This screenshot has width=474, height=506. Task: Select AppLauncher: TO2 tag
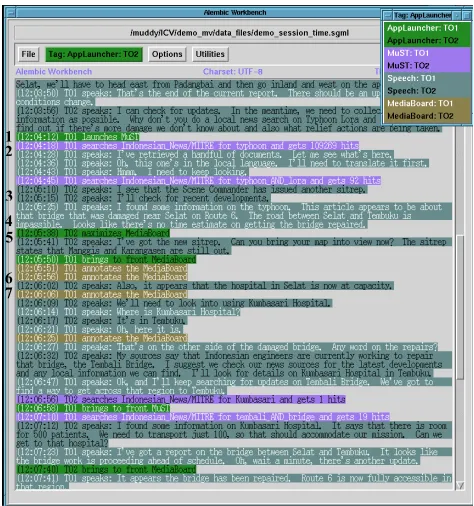tap(427, 41)
